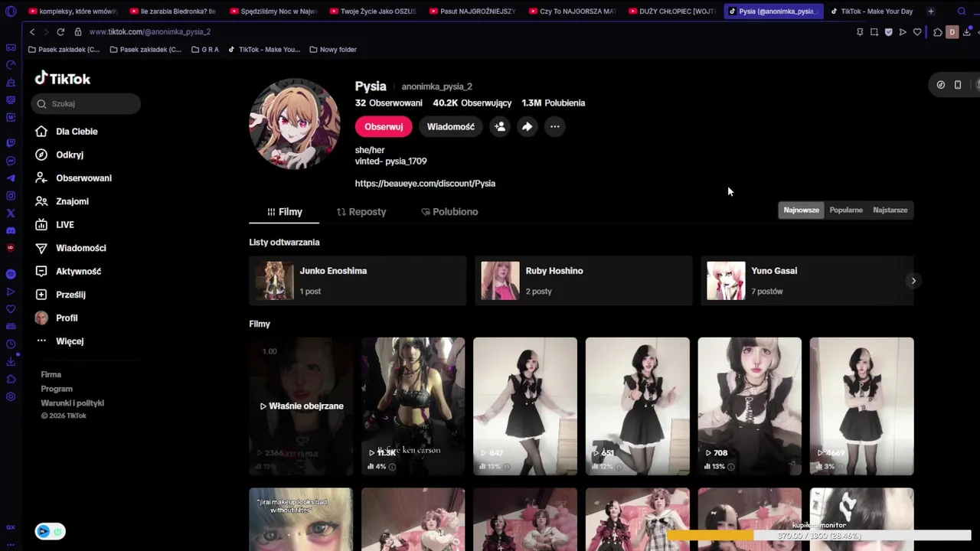Viewport: 980px width, 551px height.
Task: Switch to the Filmy tab
Action: pyautogui.click(x=284, y=212)
